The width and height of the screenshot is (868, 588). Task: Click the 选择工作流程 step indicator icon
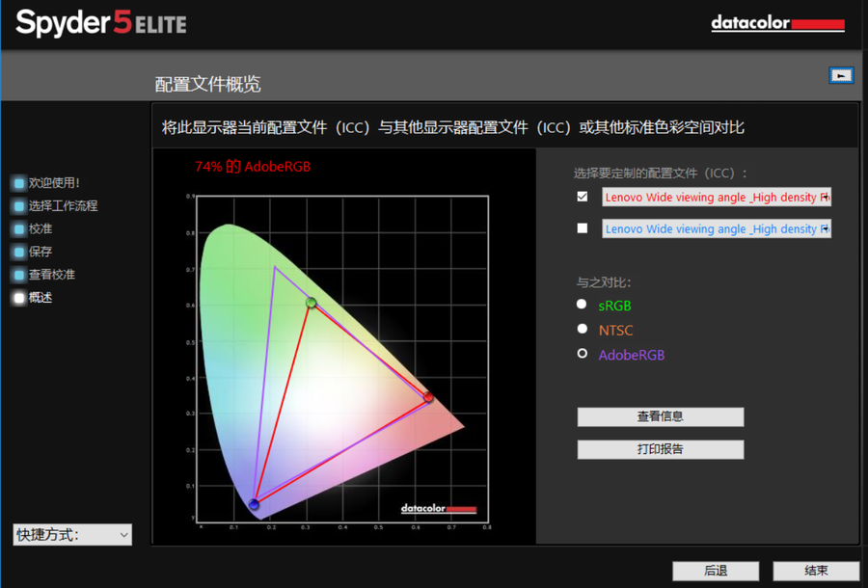point(18,206)
